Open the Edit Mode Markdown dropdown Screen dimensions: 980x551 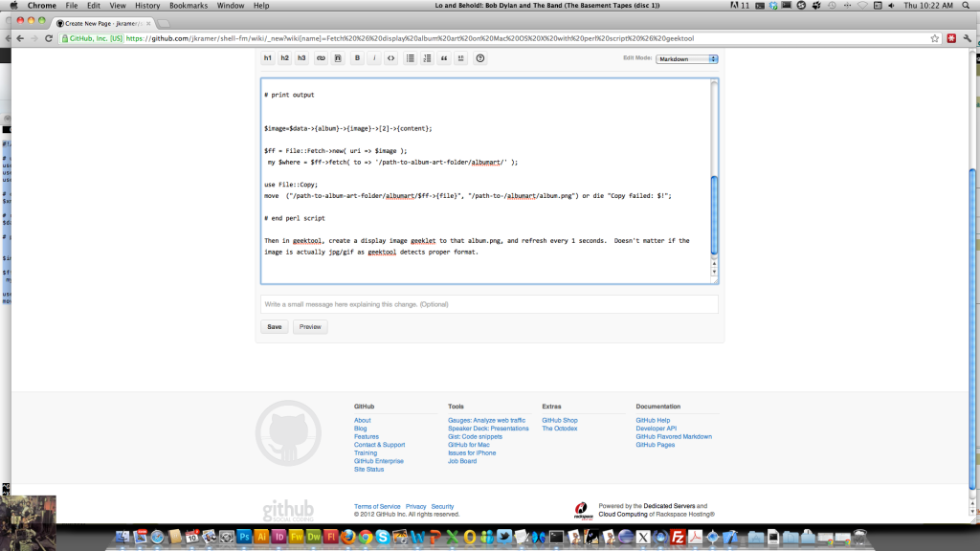click(686, 58)
